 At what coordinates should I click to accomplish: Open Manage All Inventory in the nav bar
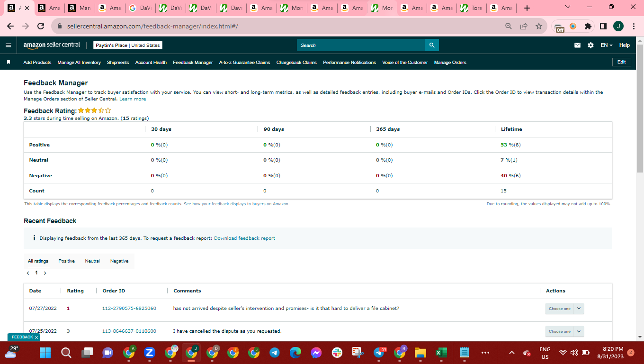[x=79, y=62]
